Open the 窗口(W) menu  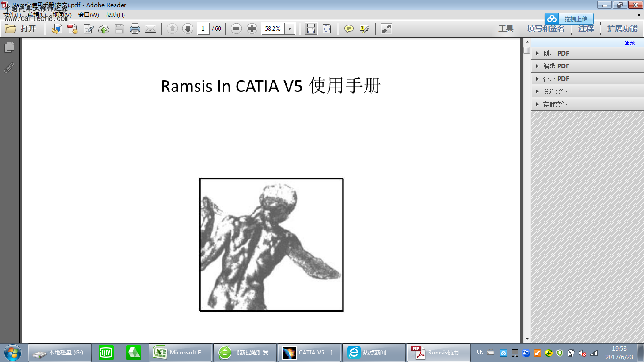tap(89, 15)
